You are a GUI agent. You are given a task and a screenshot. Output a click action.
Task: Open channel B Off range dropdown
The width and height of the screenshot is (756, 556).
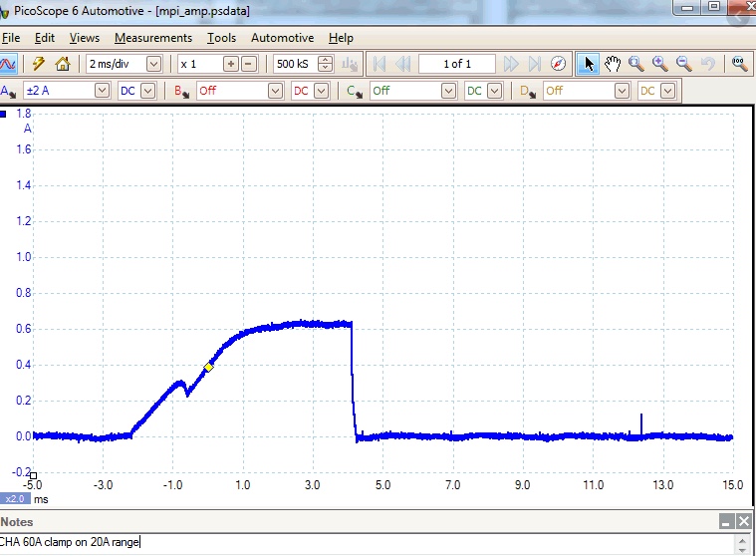pyautogui.click(x=275, y=91)
